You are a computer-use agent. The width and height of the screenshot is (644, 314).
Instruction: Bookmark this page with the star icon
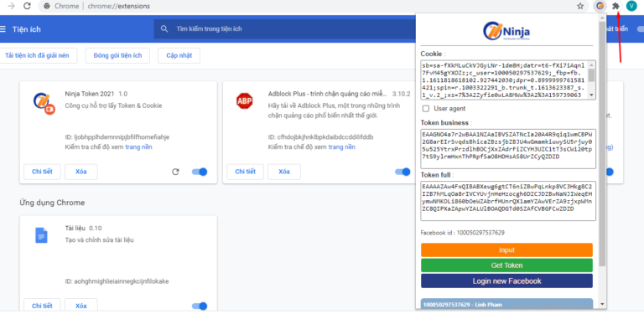click(x=580, y=6)
